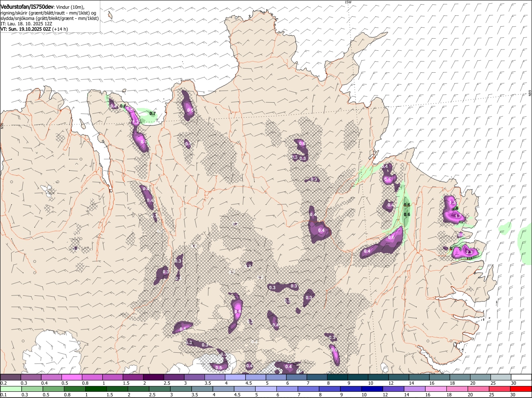The image size is (532, 398).
Task: Click the 0.7 rain value on the map
Action: (153, 113)
